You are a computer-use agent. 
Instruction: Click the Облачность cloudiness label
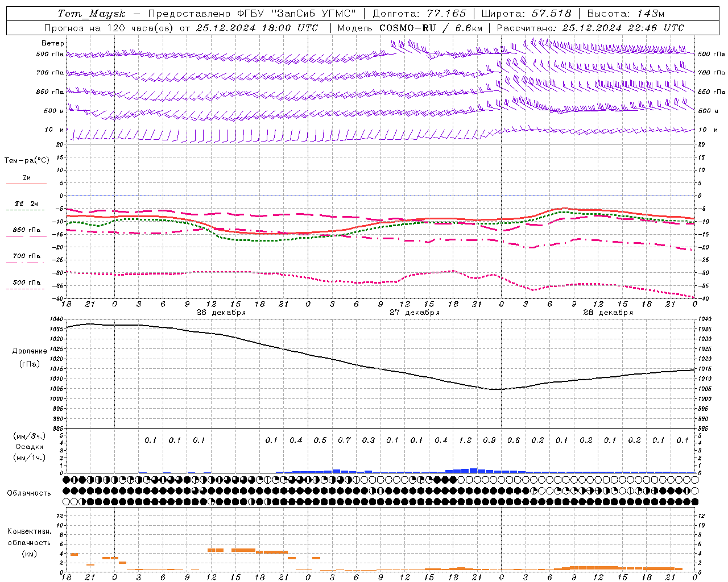tap(29, 493)
